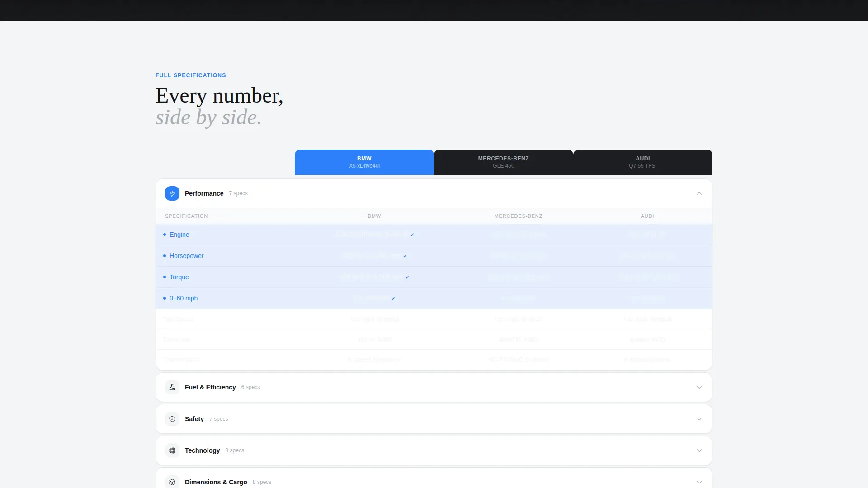Expand the Technology section chevron

(699, 450)
